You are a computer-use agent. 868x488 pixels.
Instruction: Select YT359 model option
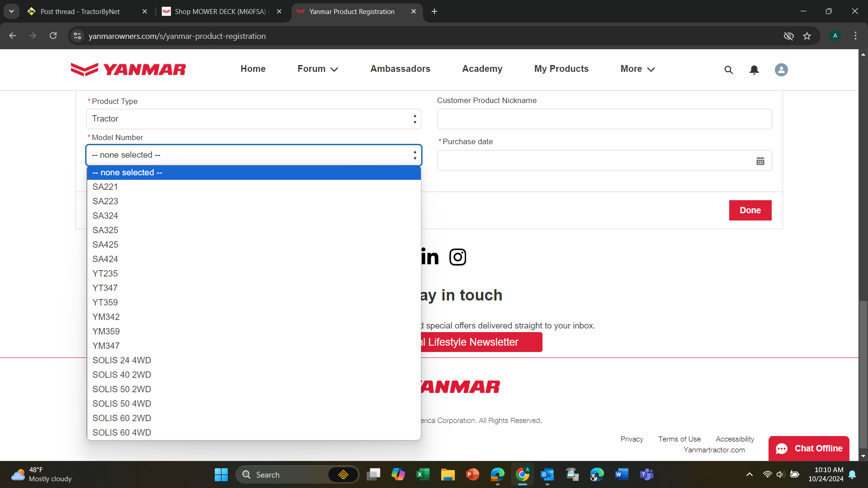tap(254, 302)
